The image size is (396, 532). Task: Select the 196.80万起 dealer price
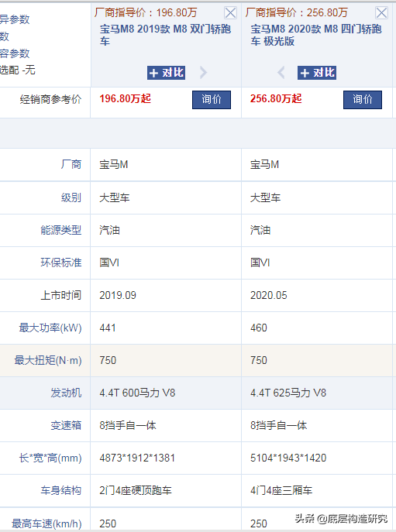pyautogui.click(x=125, y=98)
